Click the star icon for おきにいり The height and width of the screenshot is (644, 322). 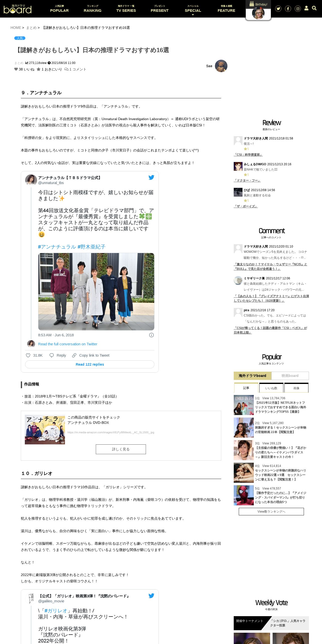click(x=38, y=69)
